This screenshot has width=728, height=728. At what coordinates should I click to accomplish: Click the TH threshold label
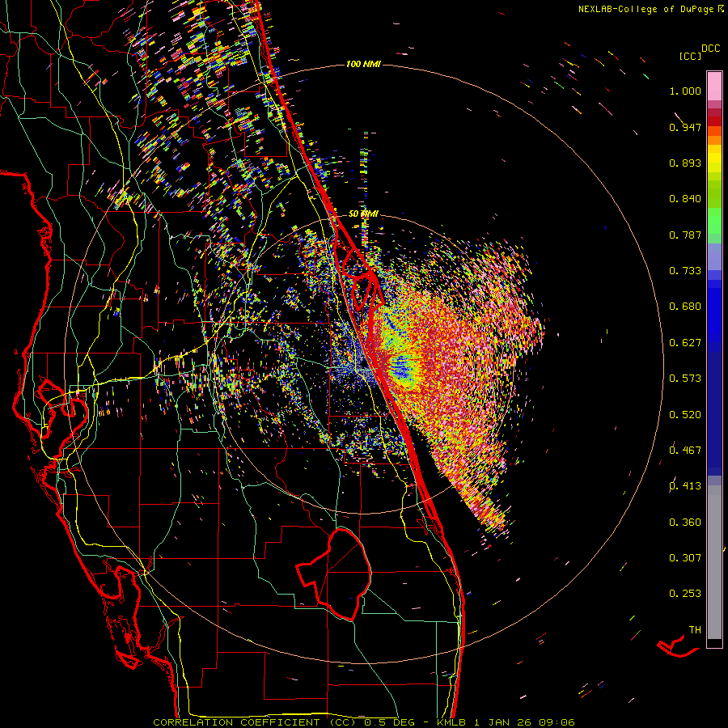click(695, 630)
